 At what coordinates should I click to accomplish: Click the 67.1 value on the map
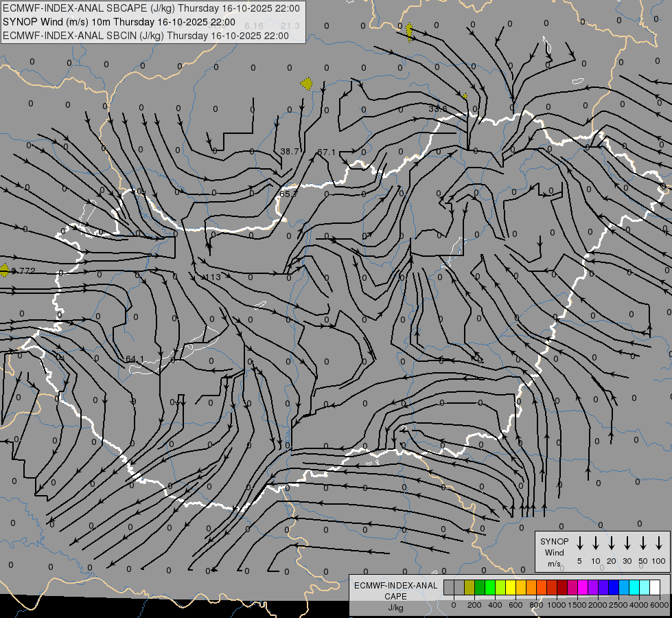point(327,152)
